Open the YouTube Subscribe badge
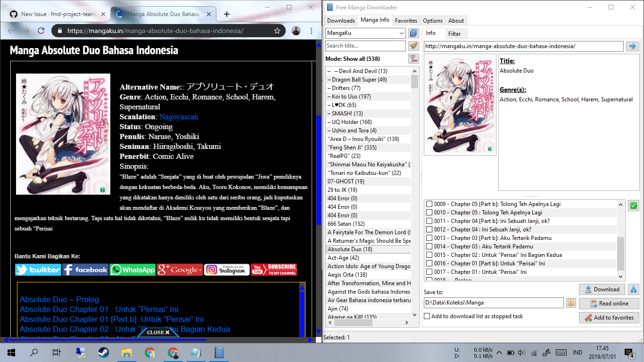644x362 pixels. 274,270
